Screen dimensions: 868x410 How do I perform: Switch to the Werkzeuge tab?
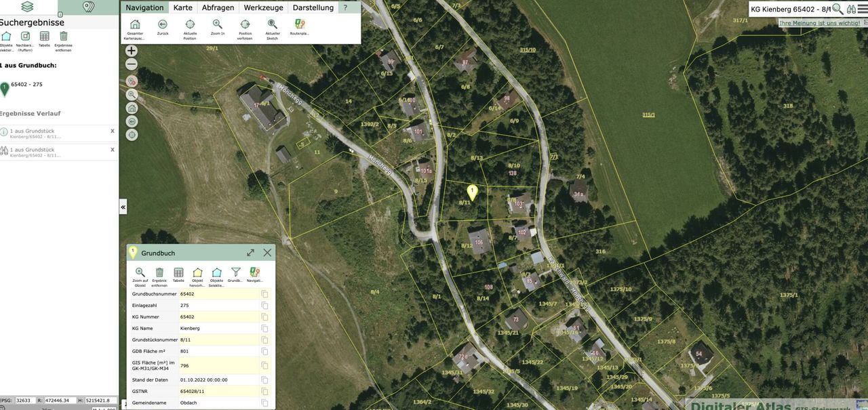click(x=263, y=7)
